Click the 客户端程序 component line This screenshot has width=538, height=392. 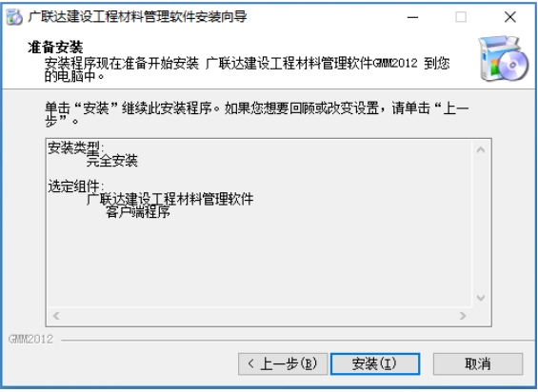click(x=137, y=212)
